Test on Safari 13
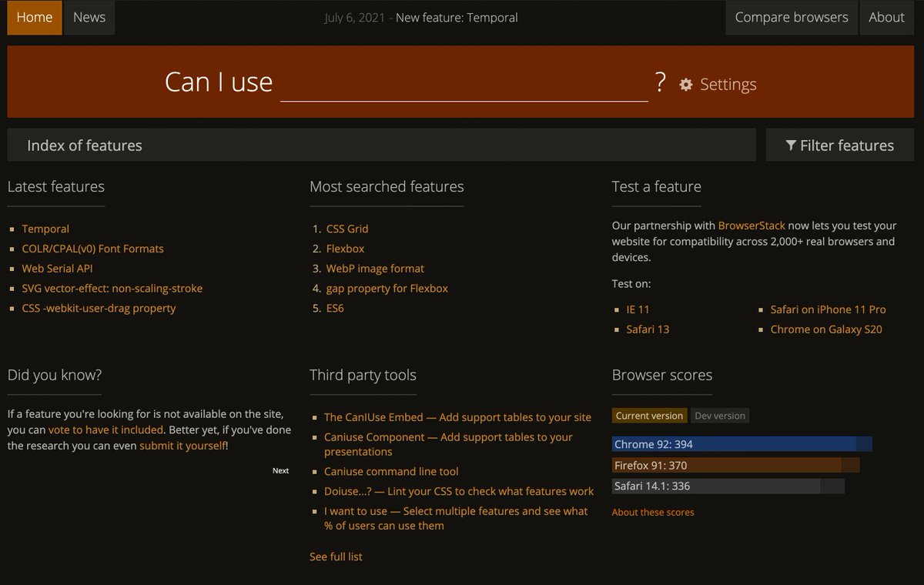Viewport: 924px width, 585px height. [x=648, y=329]
